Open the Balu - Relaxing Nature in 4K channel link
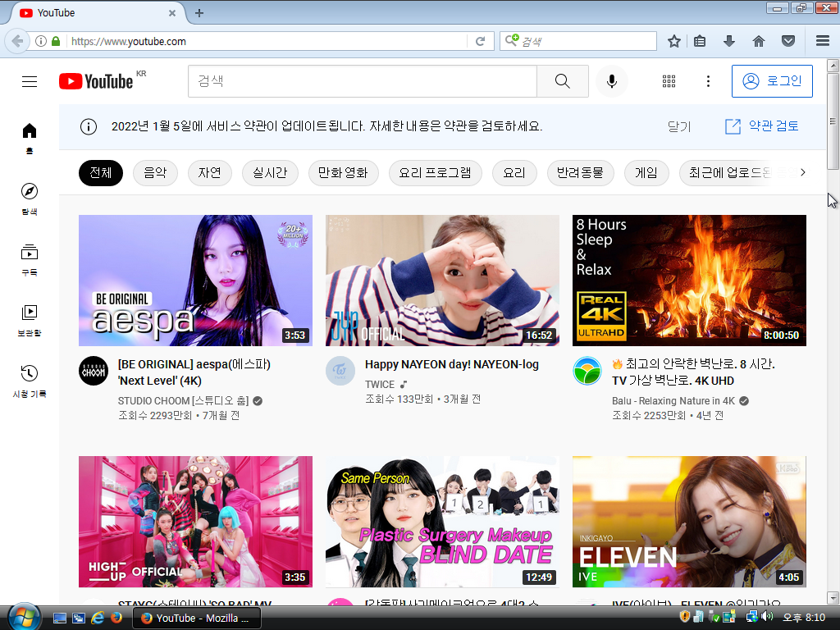The image size is (840, 630). point(673,400)
